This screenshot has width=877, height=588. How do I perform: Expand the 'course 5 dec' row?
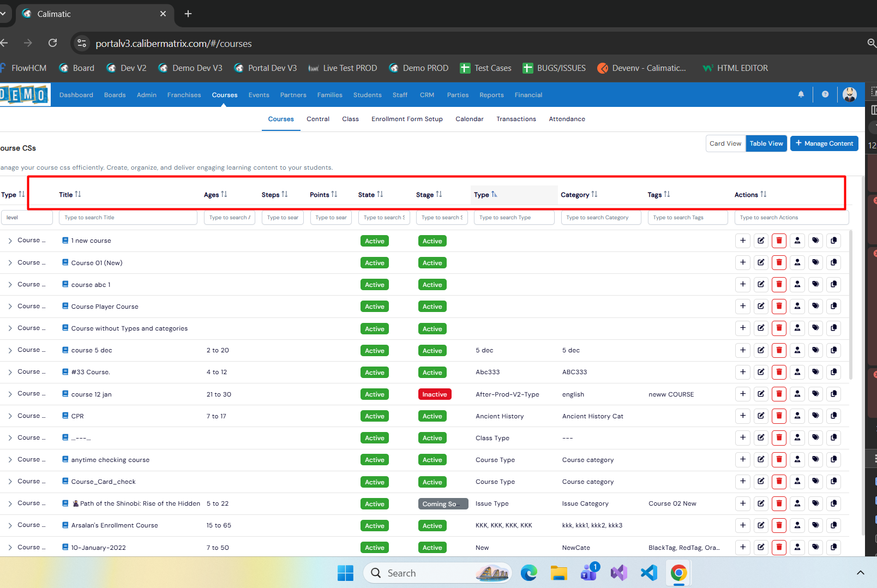click(10, 350)
